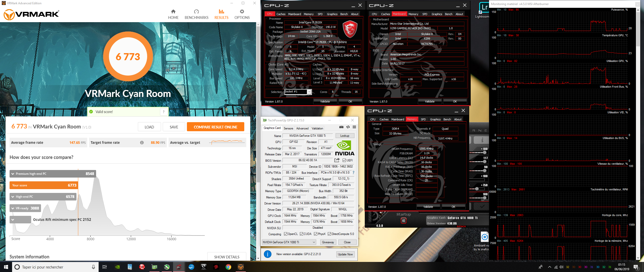Click the MSI Afterburner monitor scrollbar
This screenshot has width=644, height=272.
click(x=638, y=29)
